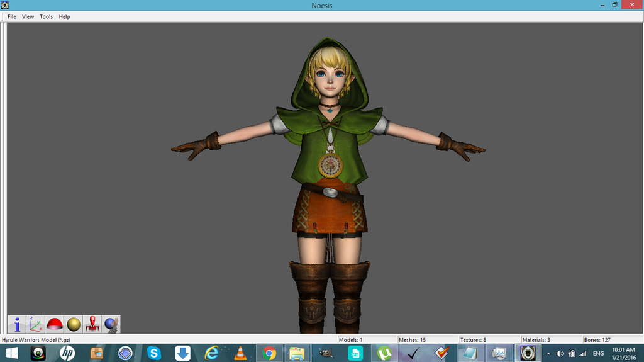Switch to Google Chrome in taskbar

coord(269,353)
